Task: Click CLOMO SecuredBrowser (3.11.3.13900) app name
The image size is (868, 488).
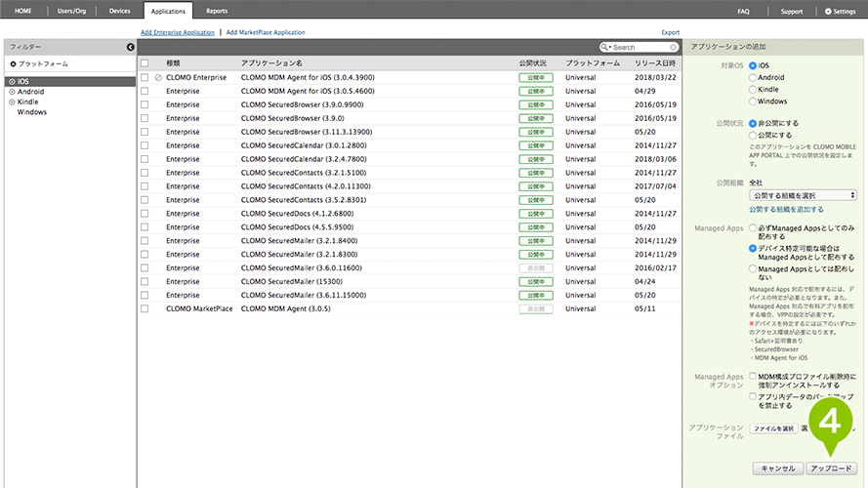Action: (307, 132)
